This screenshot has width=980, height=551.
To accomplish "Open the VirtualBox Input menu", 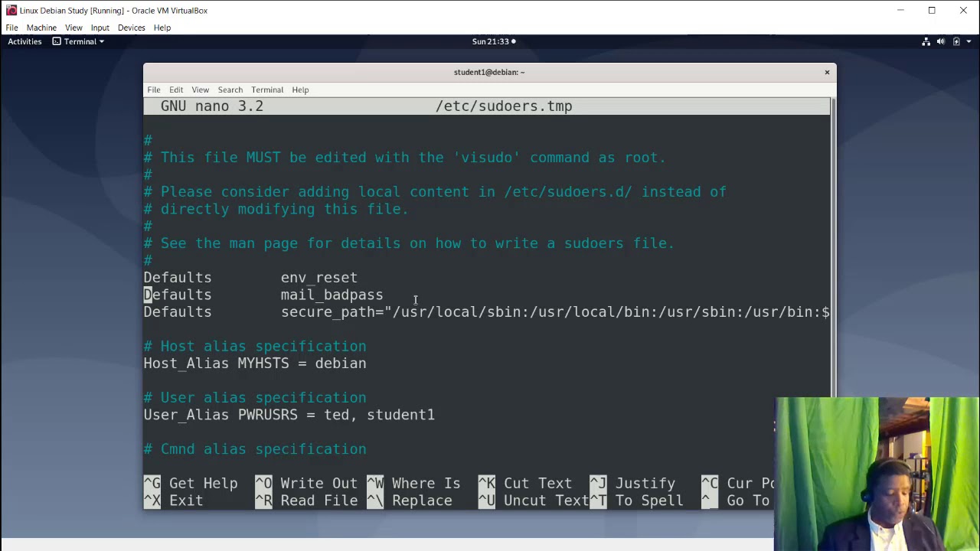I will [x=100, y=28].
